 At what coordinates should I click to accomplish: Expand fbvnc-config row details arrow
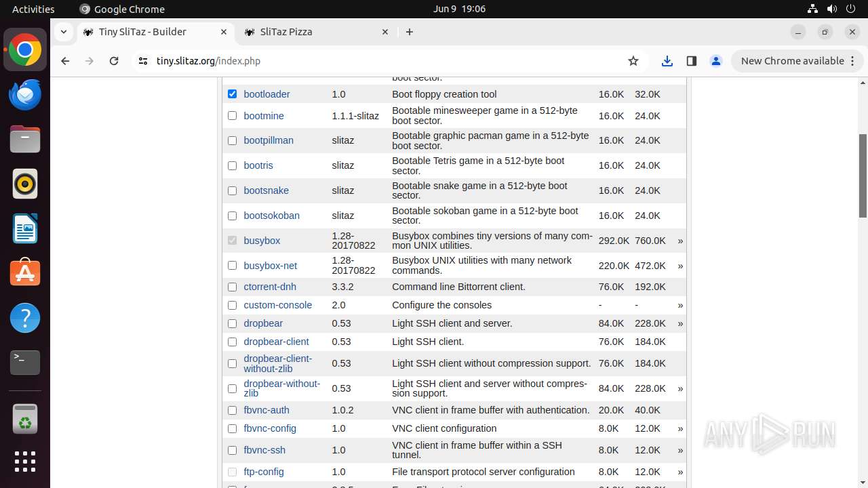680,428
